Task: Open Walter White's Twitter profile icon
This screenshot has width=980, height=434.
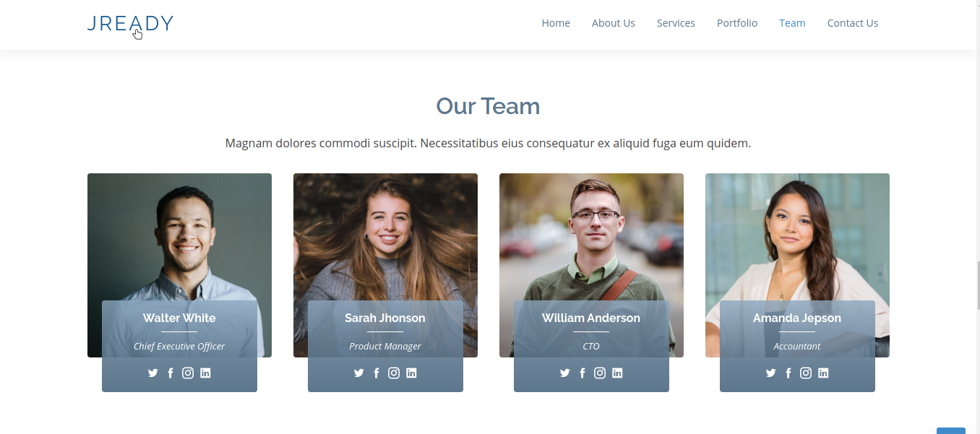Action: pyautogui.click(x=152, y=373)
